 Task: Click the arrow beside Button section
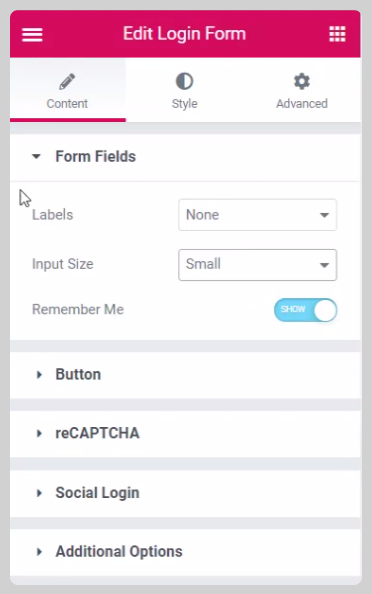[x=39, y=375]
